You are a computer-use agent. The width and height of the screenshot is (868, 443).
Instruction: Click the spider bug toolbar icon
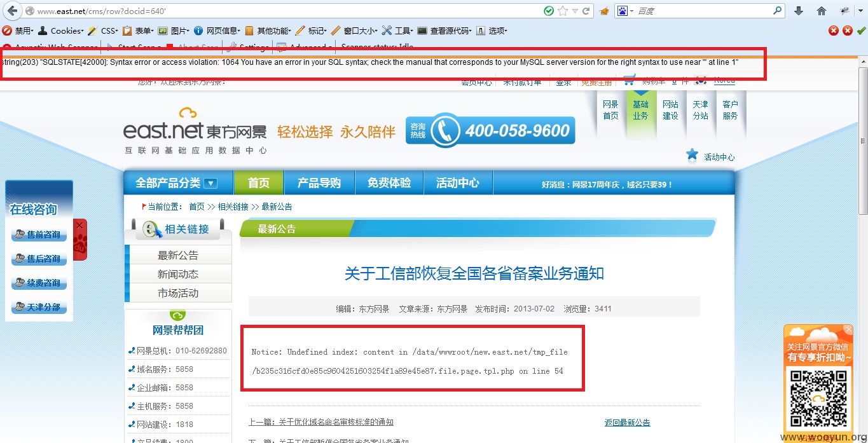pyautogui.click(x=845, y=11)
